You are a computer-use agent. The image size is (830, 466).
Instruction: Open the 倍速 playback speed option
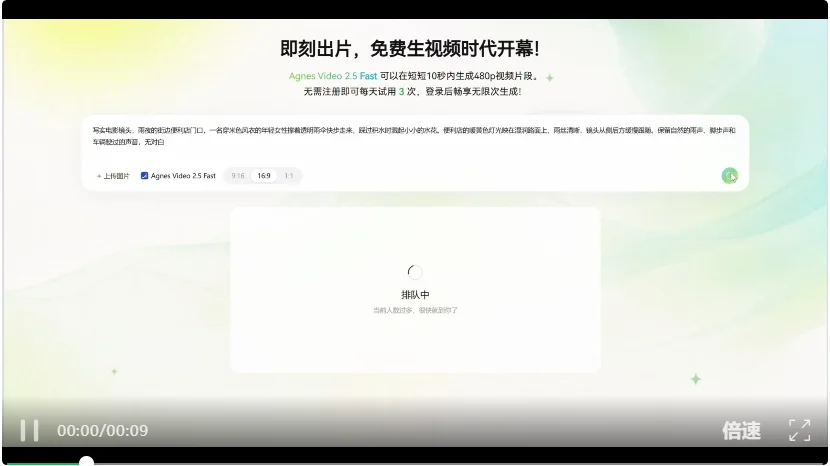point(741,431)
